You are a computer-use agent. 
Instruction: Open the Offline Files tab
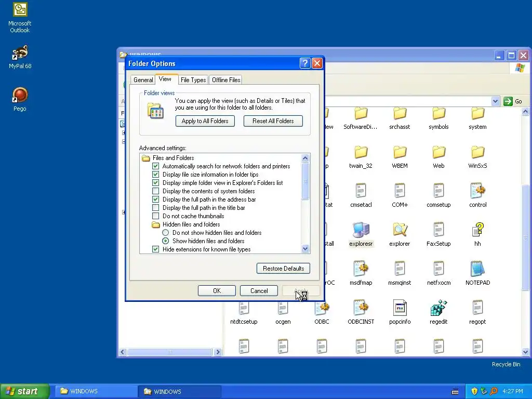click(x=225, y=79)
